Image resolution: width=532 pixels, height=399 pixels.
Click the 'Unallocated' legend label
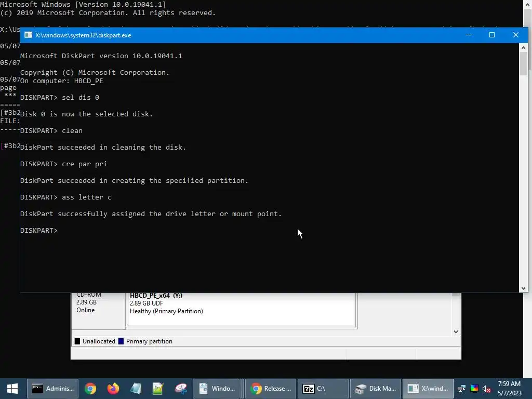[x=99, y=341]
